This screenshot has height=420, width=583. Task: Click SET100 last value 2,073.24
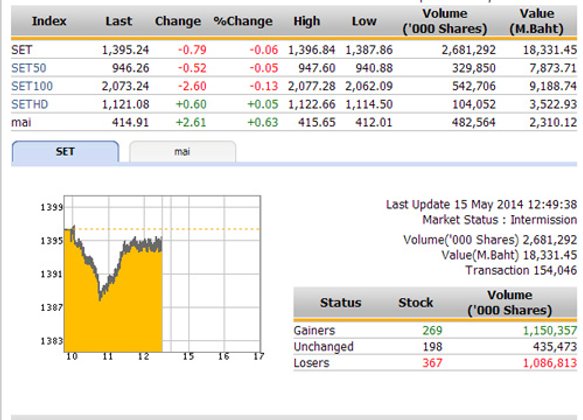coord(125,86)
